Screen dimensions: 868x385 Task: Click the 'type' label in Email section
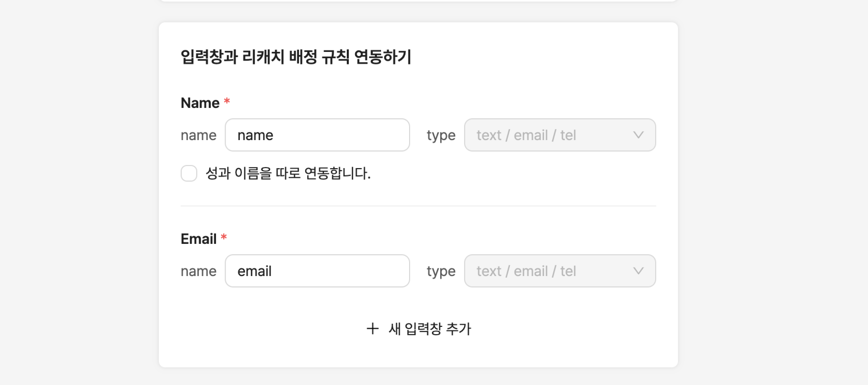[x=441, y=271]
